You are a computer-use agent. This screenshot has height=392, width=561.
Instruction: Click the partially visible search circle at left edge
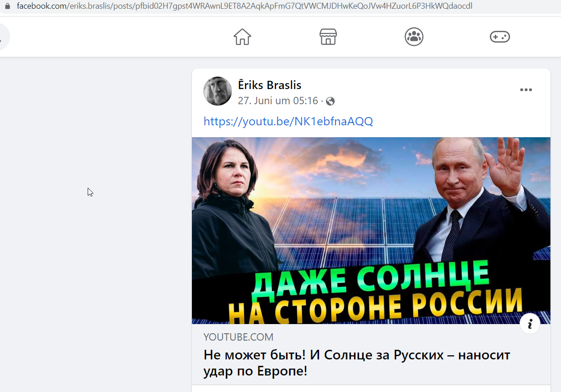[x=4, y=37]
